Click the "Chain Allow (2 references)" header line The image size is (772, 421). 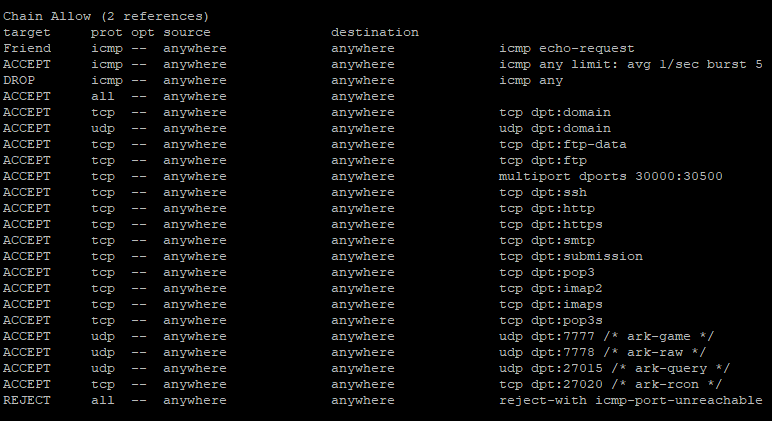(x=106, y=16)
